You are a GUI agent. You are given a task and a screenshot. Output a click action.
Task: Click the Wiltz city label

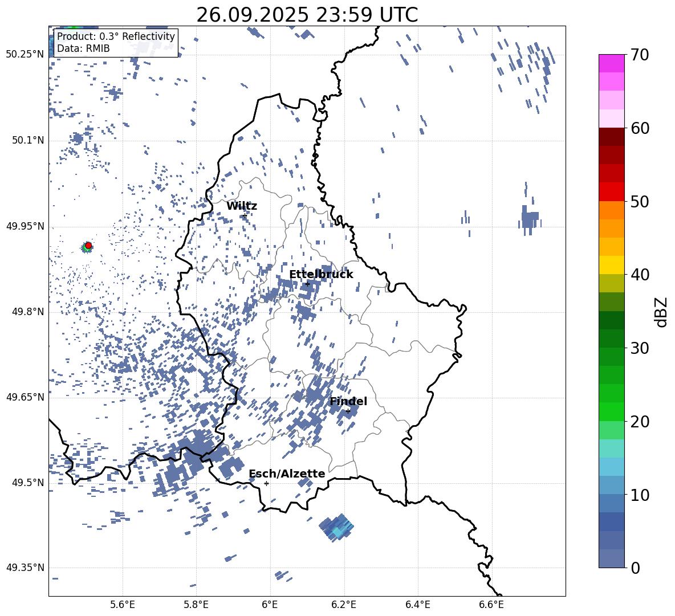242,206
